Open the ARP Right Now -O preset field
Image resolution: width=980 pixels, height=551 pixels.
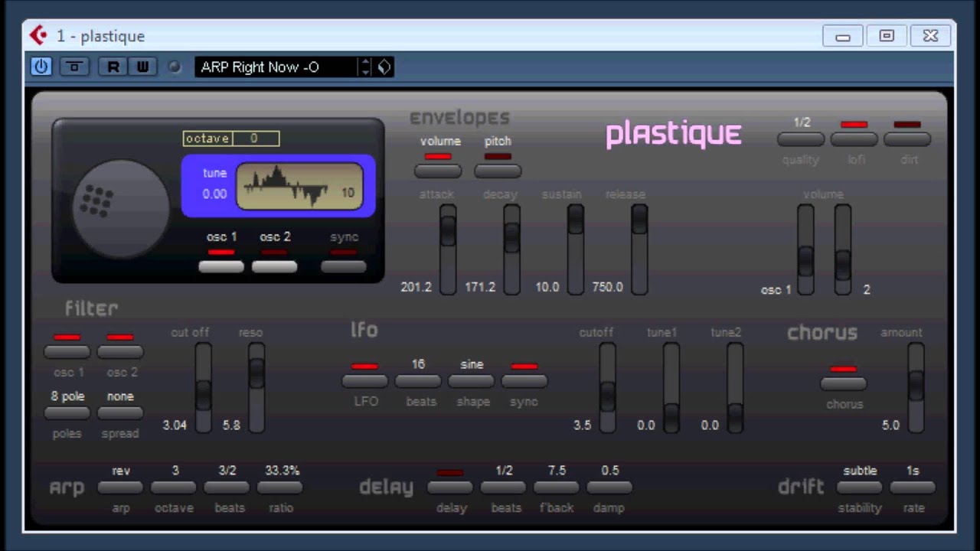[276, 67]
